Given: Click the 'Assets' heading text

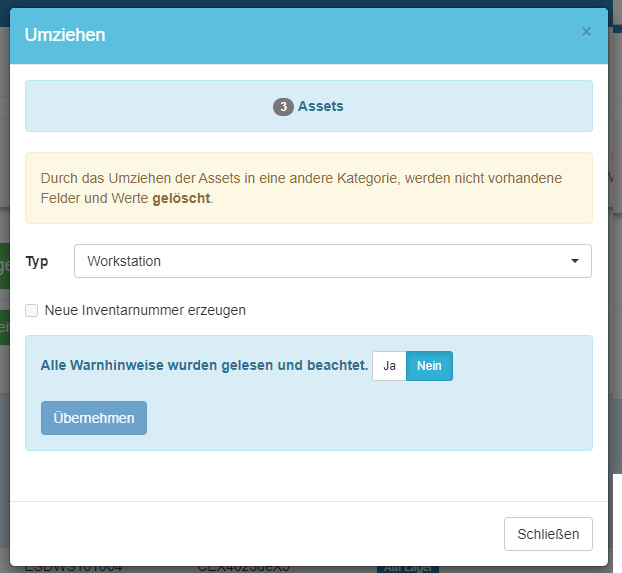Looking at the screenshot, I should pos(320,106).
